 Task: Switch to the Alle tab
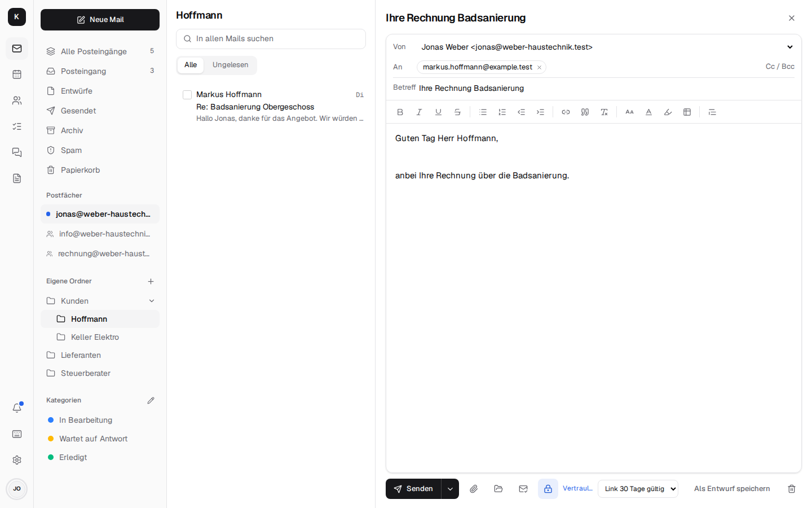click(x=191, y=65)
